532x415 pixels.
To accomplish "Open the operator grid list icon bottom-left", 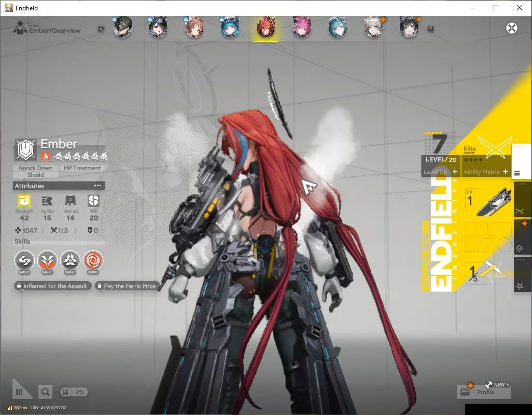I will 19,392.
